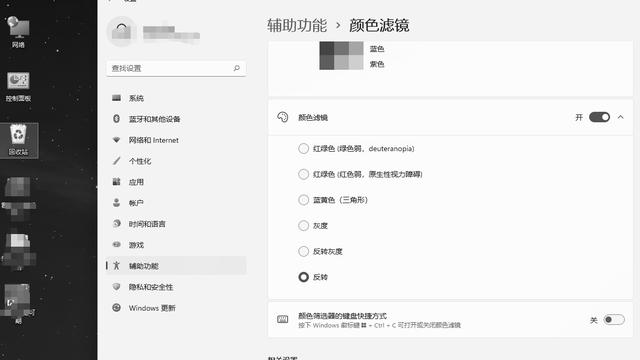The height and width of the screenshot is (360, 640).
Task: Turn off the 颜色滤镜 switch
Action: click(599, 117)
